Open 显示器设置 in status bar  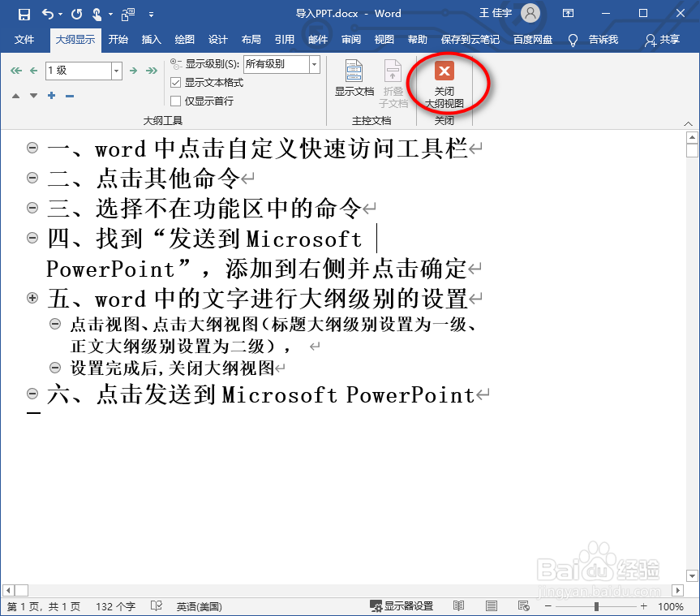[402, 606]
